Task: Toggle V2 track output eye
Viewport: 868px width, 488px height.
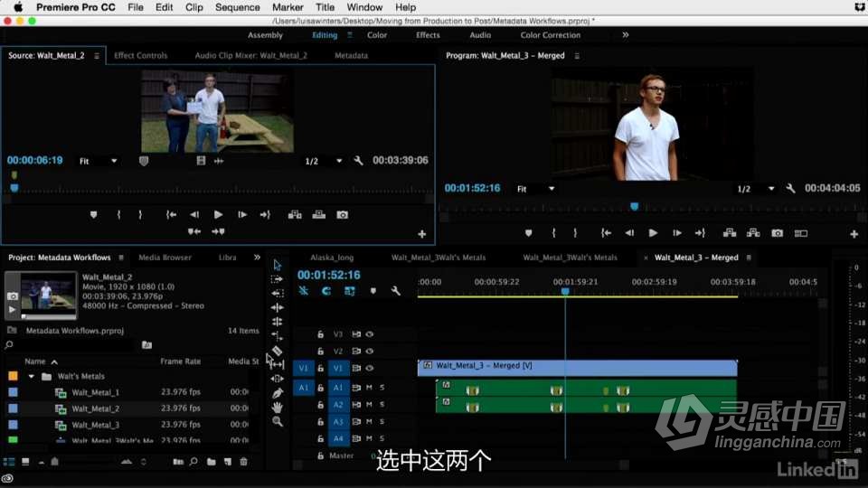Action: pyautogui.click(x=369, y=352)
